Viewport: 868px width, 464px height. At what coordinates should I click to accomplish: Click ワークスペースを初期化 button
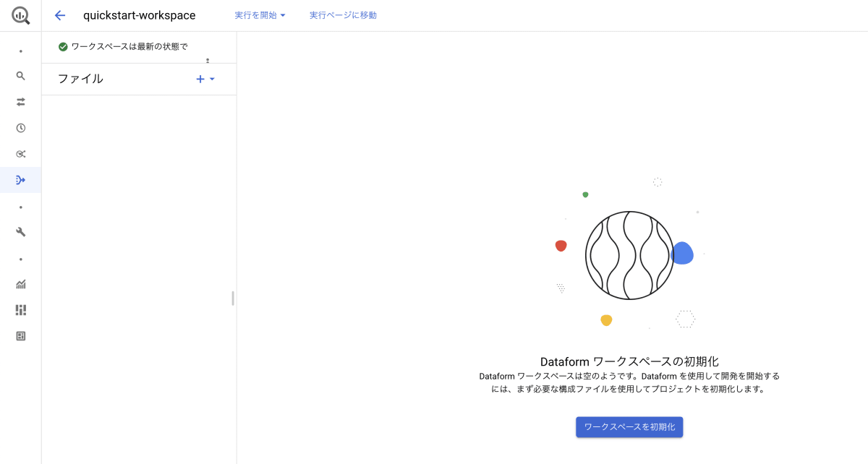coord(629,427)
